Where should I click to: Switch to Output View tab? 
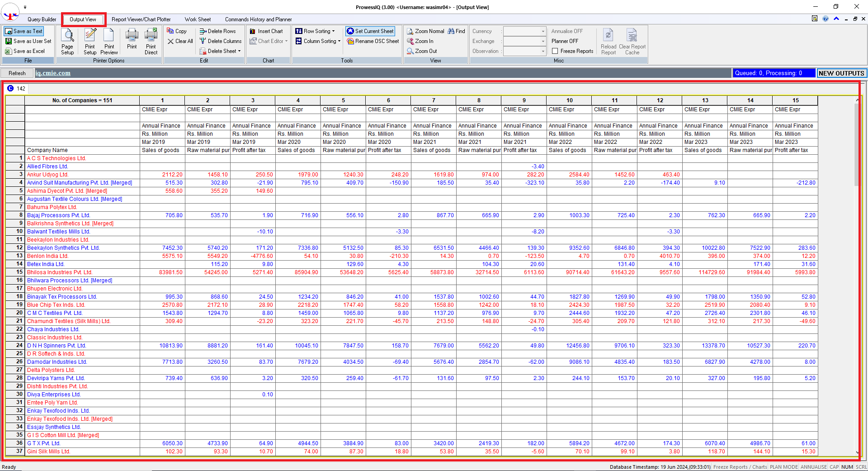tap(83, 19)
